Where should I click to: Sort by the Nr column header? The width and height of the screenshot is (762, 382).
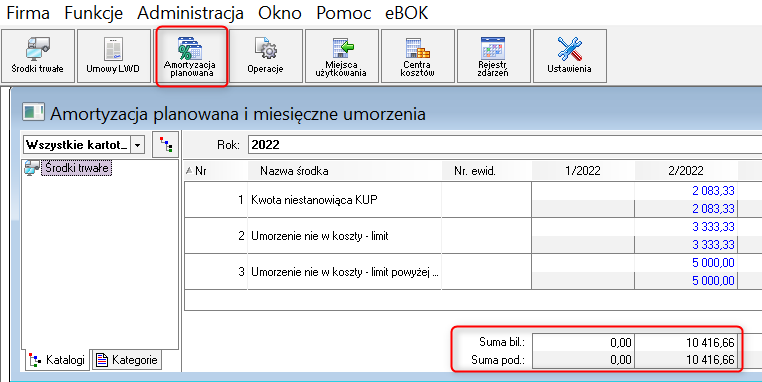click(216, 171)
